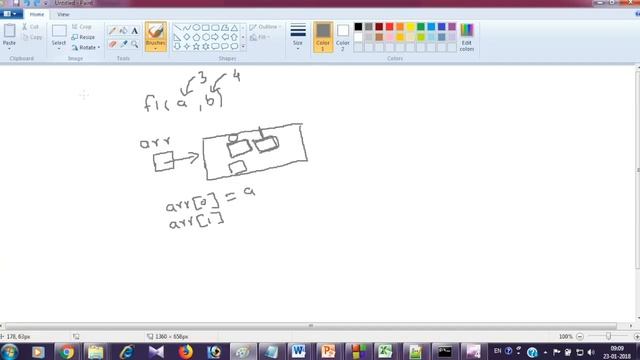Click the Paste clipboard icon
The width and height of the screenshot is (640, 360).
9,31
